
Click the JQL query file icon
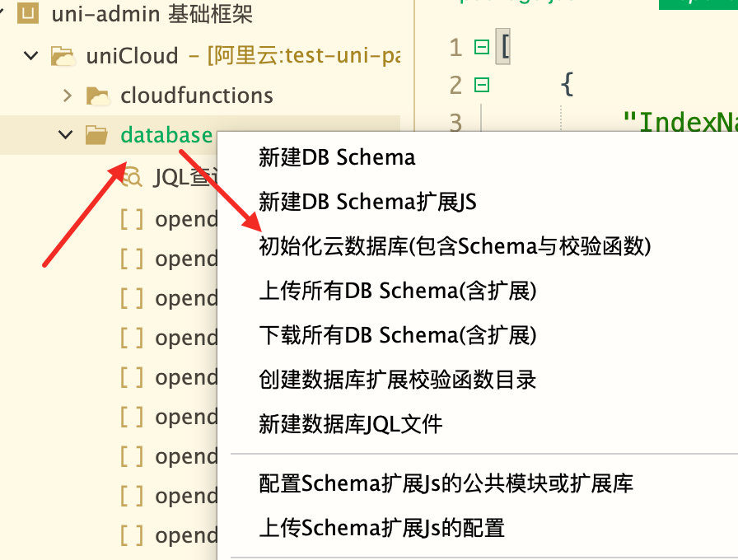pos(131,175)
